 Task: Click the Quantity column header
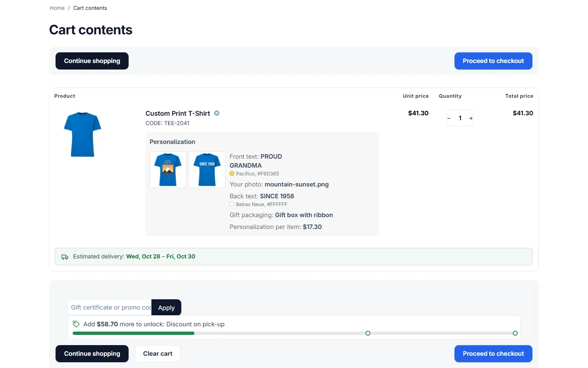click(450, 96)
